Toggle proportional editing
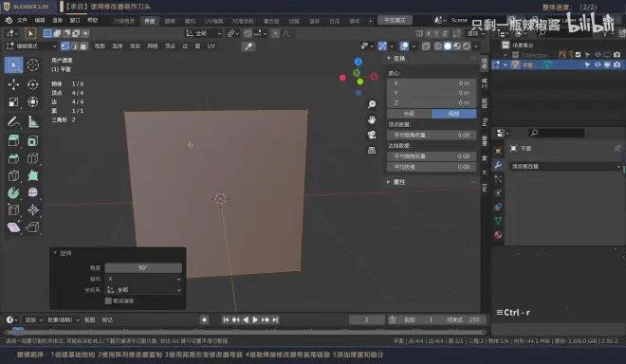This screenshot has height=364, width=626. pyautogui.click(x=275, y=33)
